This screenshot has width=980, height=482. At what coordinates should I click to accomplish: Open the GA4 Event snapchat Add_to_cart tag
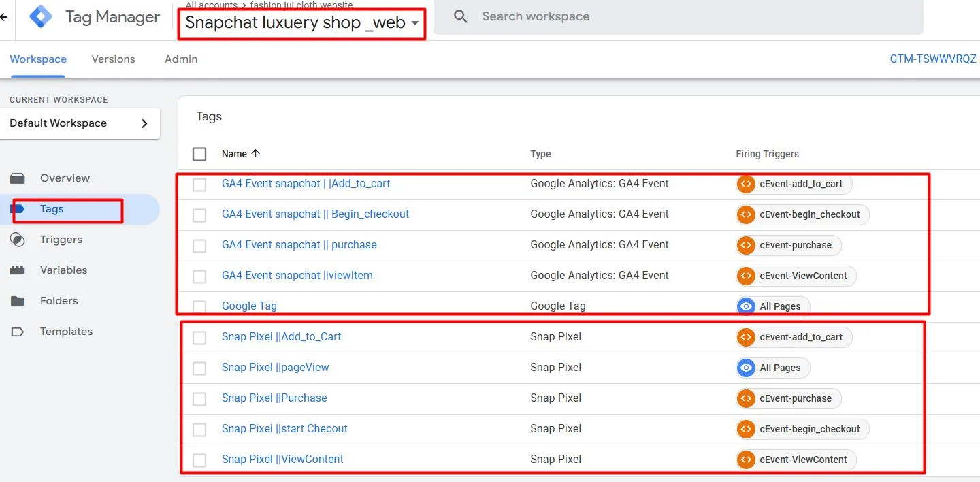pyautogui.click(x=306, y=184)
